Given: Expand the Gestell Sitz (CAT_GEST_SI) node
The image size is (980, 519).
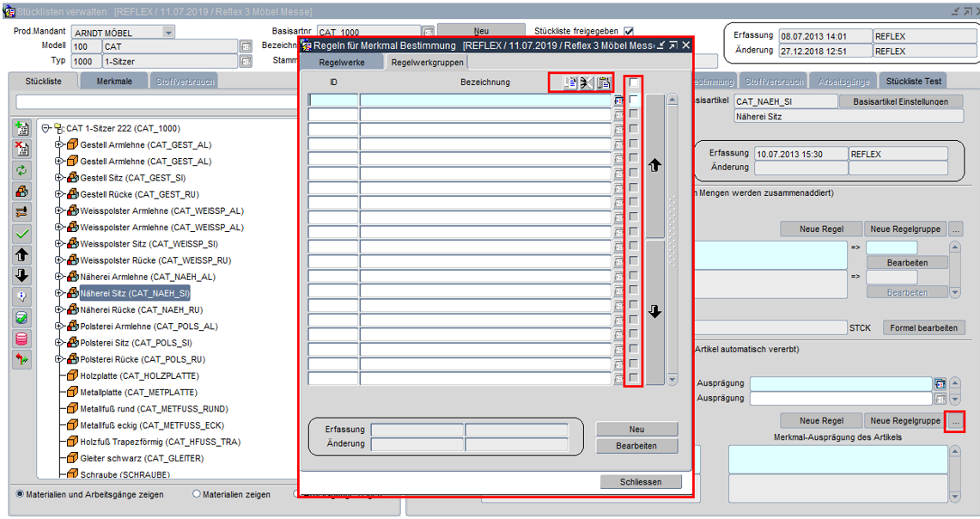Looking at the screenshot, I should click(x=59, y=178).
